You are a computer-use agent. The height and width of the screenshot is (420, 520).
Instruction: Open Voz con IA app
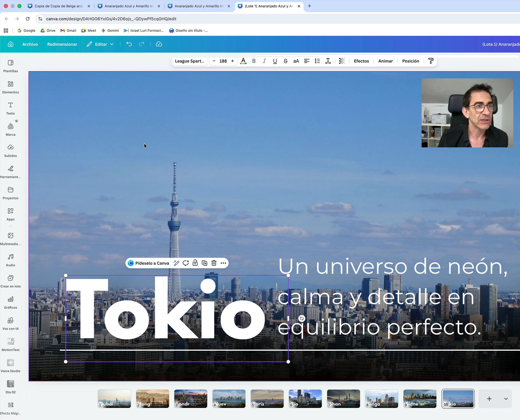click(x=11, y=323)
